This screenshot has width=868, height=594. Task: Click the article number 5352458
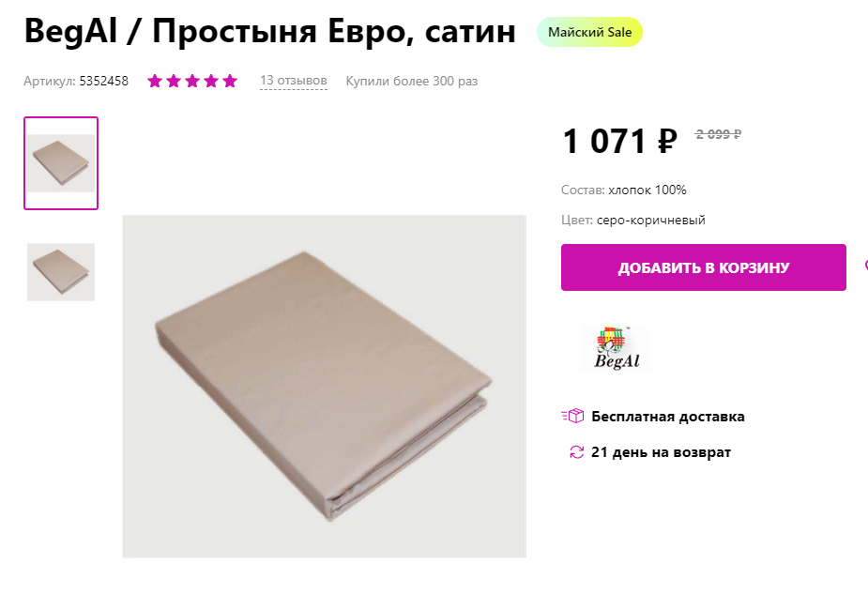coord(103,81)
